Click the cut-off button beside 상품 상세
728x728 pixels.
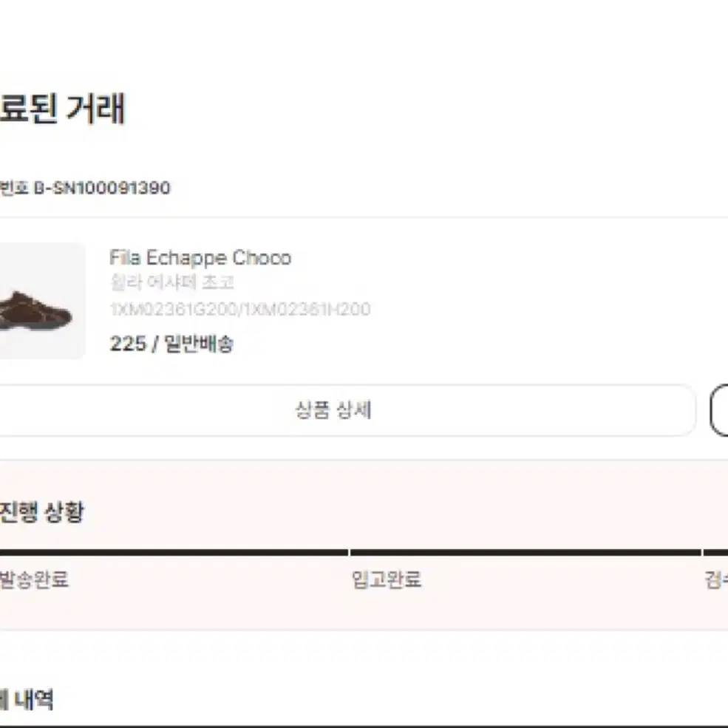click(x=719, y=410)
